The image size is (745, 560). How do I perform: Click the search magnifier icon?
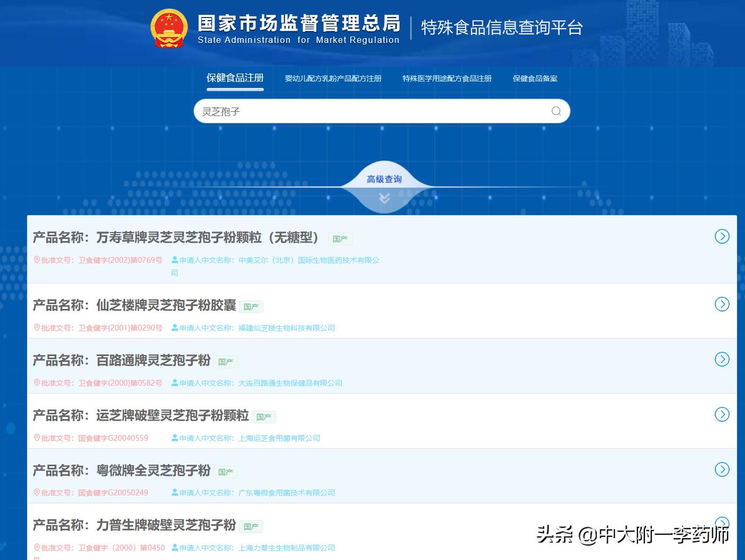tap(555, 111)
